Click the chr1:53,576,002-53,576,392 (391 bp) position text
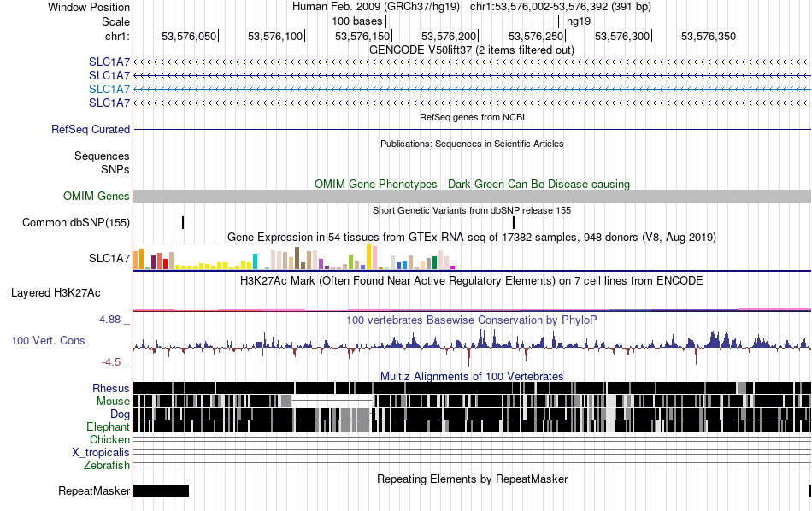 pos(561,7)
